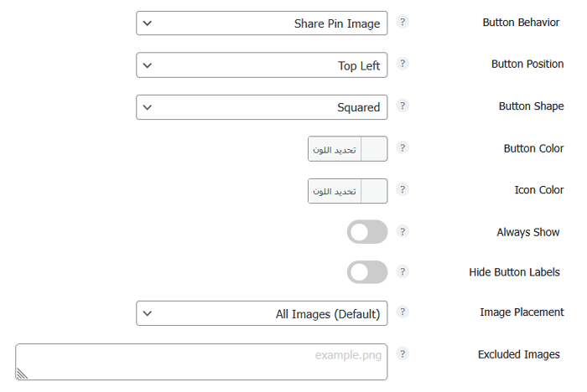Enable the Always Show toggle
The height and width of the screenshot is (392, 587).
(x=367, y=232)
